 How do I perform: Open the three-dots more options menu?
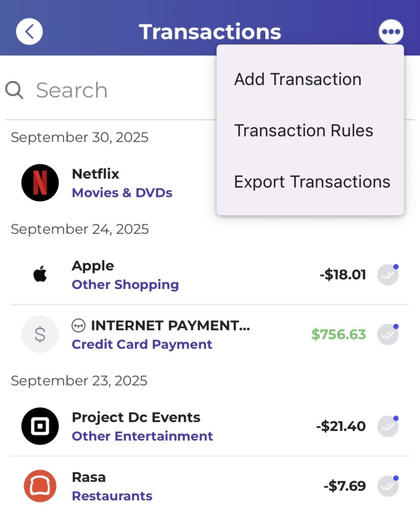tap(391, 32)
